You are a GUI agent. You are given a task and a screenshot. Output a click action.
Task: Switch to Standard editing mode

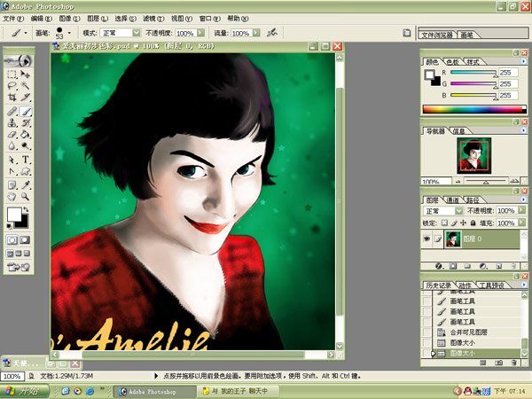[x=12, y=240]
